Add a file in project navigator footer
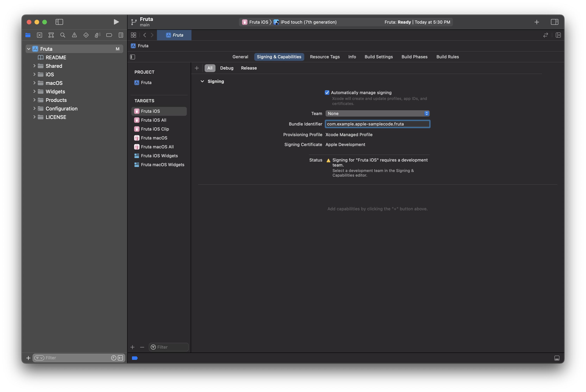The width and height of the screenshot is (586, 392). coord(28,358)
